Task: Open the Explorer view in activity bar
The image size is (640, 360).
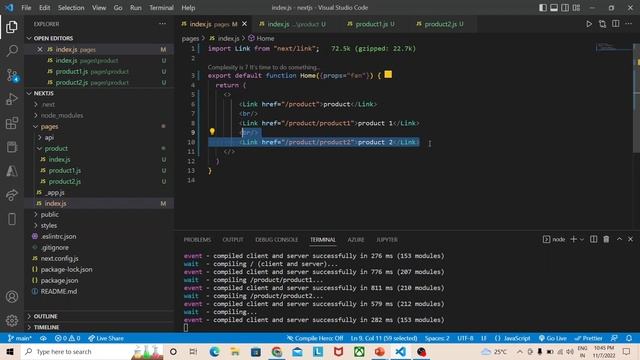Action: [12, 27]
